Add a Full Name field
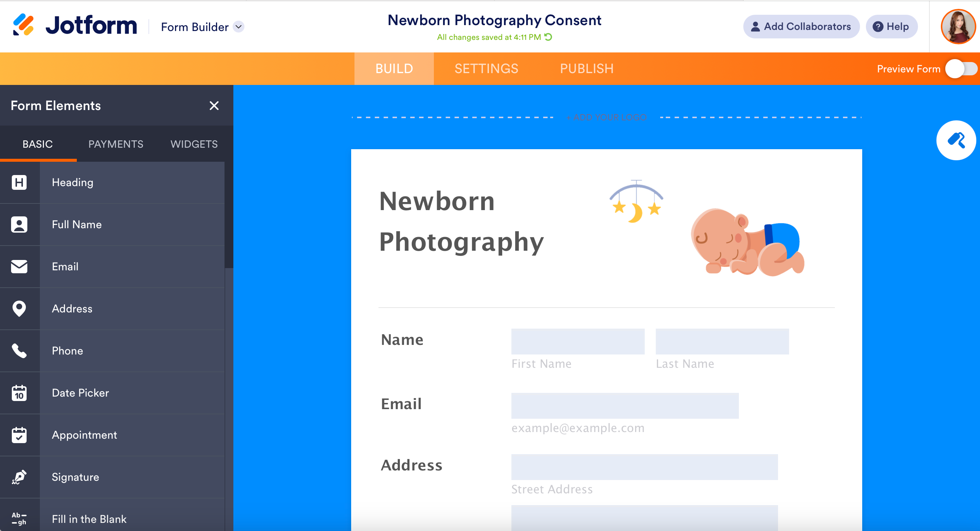Viewport: 980px width, 531px height. [76, 225]
